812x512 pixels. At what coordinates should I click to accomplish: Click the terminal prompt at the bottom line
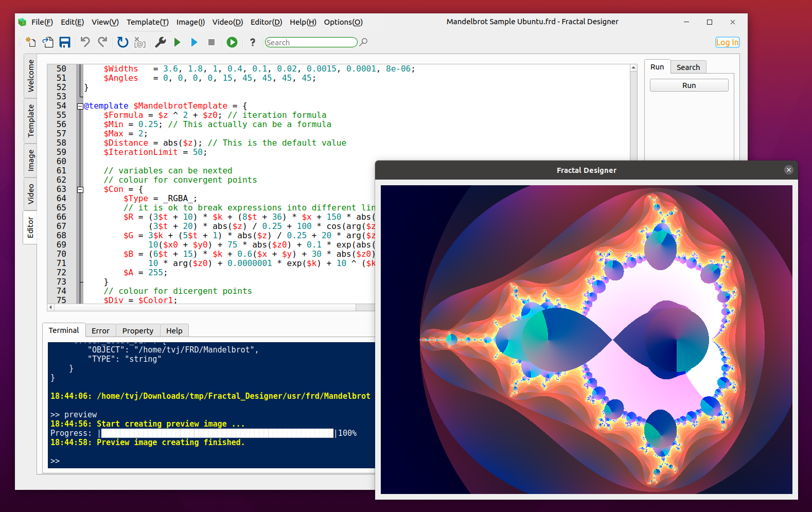[55, 461]
